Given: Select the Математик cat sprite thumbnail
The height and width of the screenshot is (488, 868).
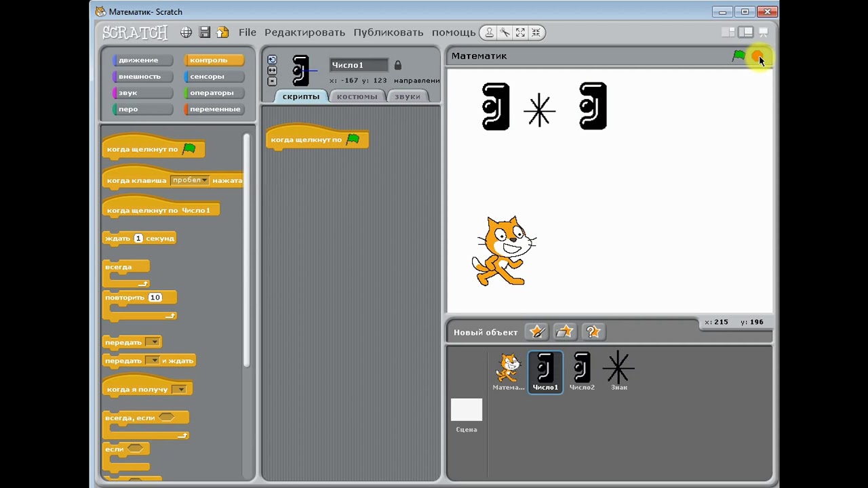Looking at the screenshot, I should click(x=508, y=371).
